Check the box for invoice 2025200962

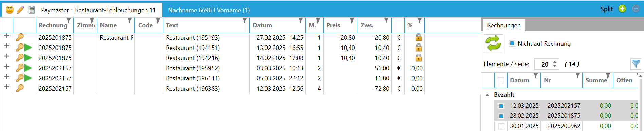click(x=501, y=126)
